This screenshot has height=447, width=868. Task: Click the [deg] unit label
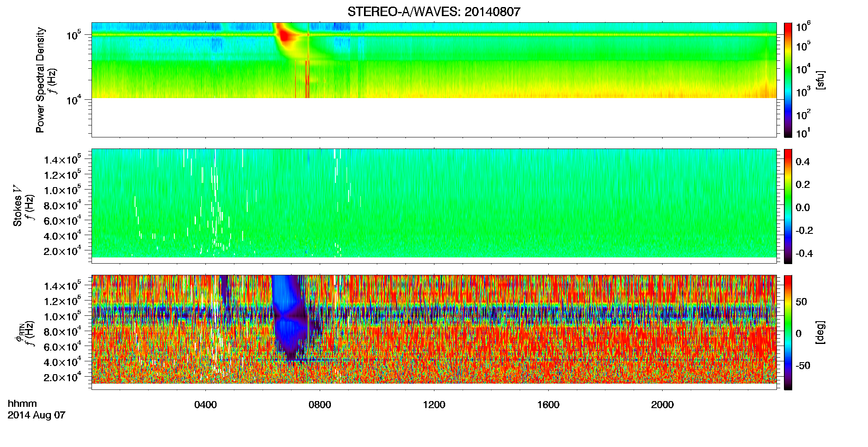coord(820,332)
